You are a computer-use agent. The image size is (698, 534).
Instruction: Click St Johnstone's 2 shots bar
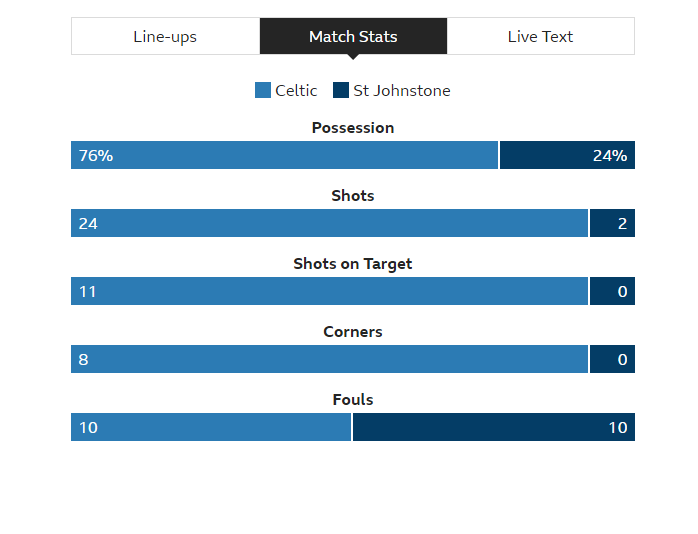click(x=613, y=223)
